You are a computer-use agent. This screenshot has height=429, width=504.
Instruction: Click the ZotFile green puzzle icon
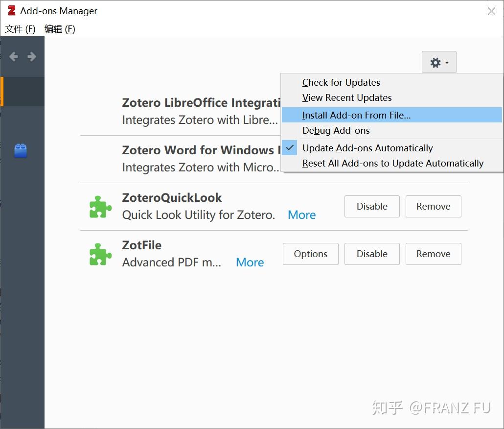pyautogui.click(x=100, y=254)
